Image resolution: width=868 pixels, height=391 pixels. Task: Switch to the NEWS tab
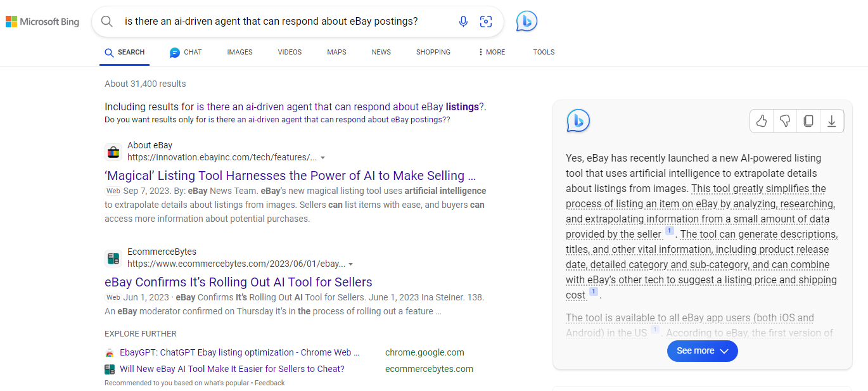[381, 52]
